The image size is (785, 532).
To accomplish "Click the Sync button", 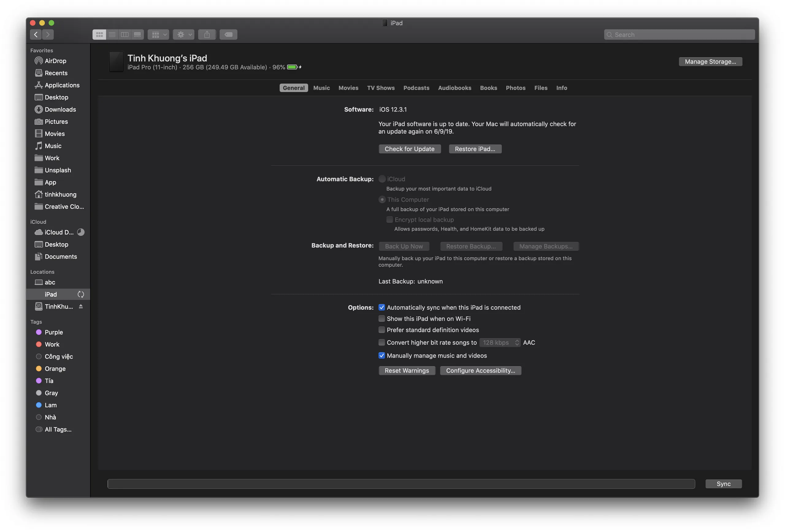I will click(x=724, y=484).
